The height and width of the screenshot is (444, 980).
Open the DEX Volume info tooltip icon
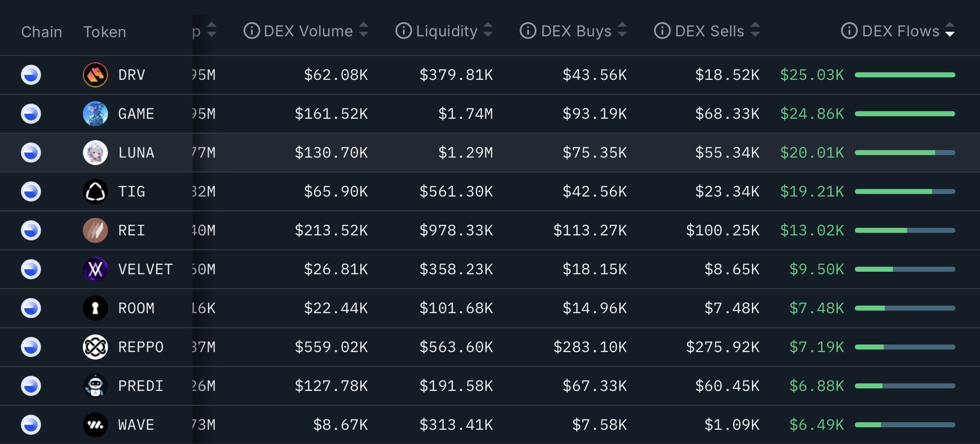(252, 31)
